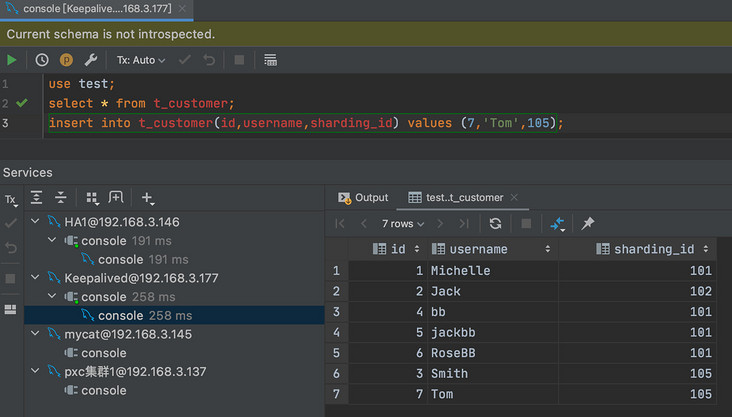The image size is (732, 417).
Task: Close the test..t_customer result tab
Action: point(514,198)
